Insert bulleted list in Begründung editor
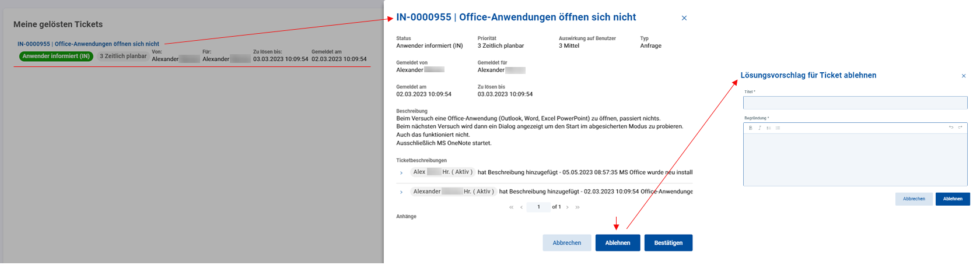This screenshot has width=980, height=265. coord(778,128)
